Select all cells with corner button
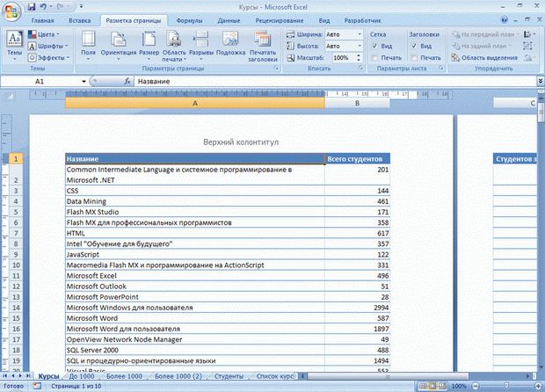This screenshot has height=392, width=545. point(10,97)
